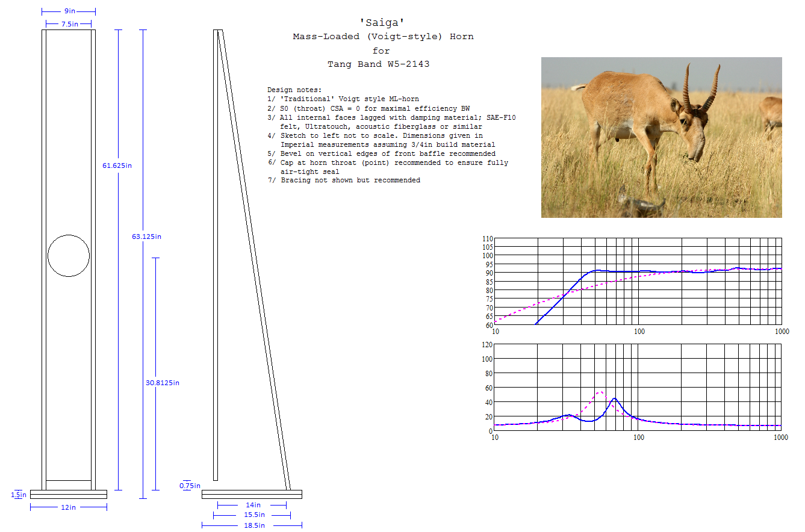Click the 9in width dimension label
Screen dimensions: 805x532
(x=69, y=11)
